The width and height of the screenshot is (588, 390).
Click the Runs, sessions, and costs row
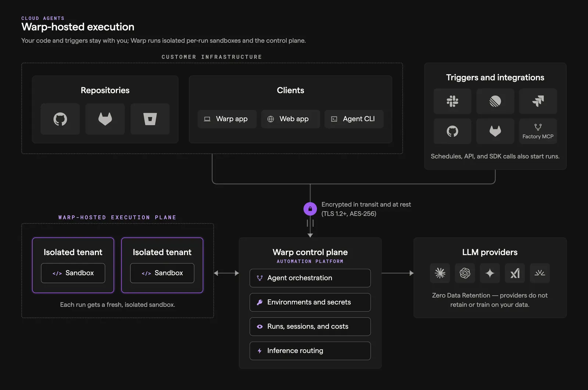(x=310, y=326)
